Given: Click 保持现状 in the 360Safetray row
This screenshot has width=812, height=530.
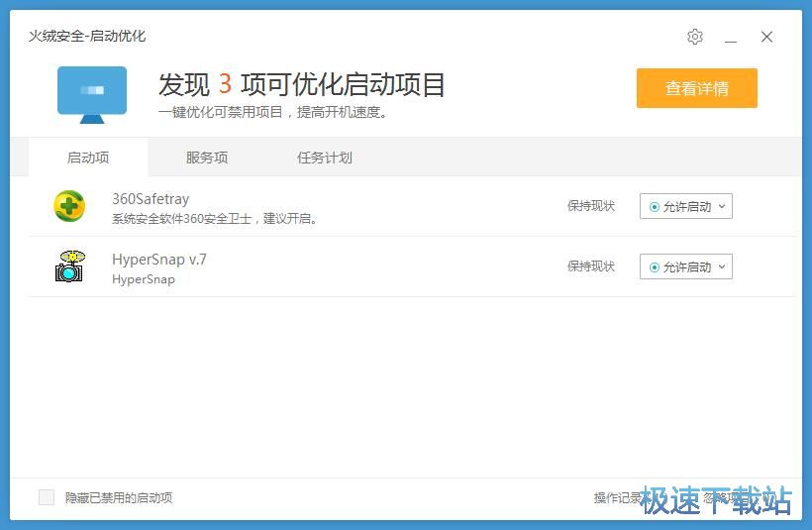Looking at the screenshot, I should [591, 206].
